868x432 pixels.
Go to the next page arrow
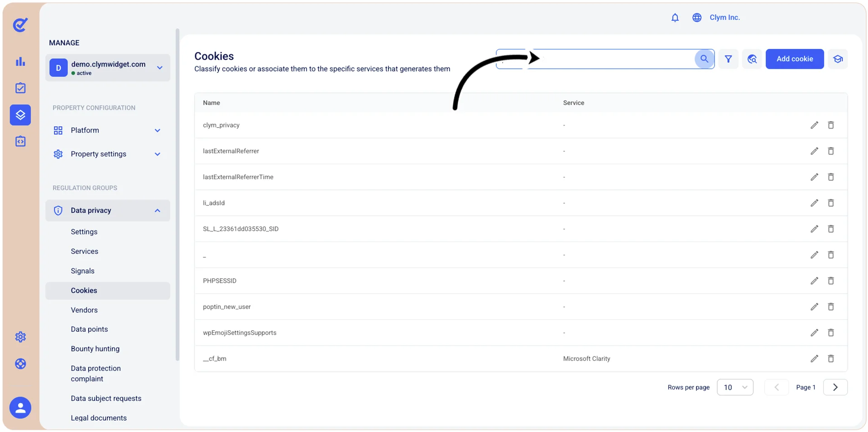835,387
